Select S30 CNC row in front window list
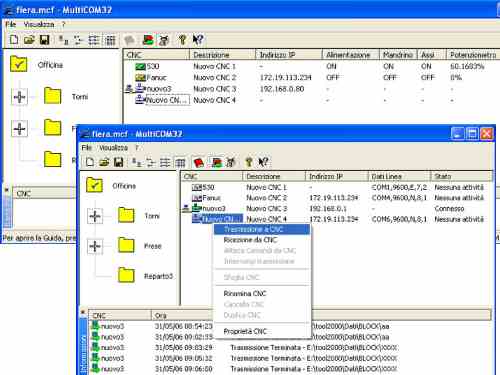This screenshot has width=500, height=375. (337, 187)
